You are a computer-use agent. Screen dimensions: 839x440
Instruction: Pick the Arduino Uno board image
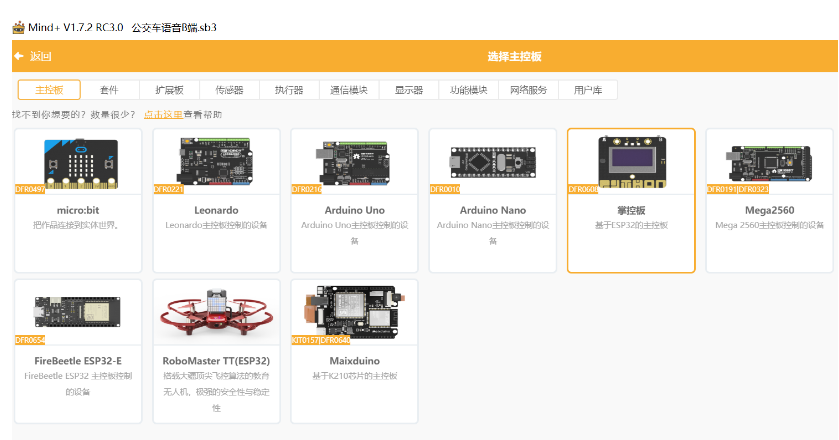pos(354,163)
